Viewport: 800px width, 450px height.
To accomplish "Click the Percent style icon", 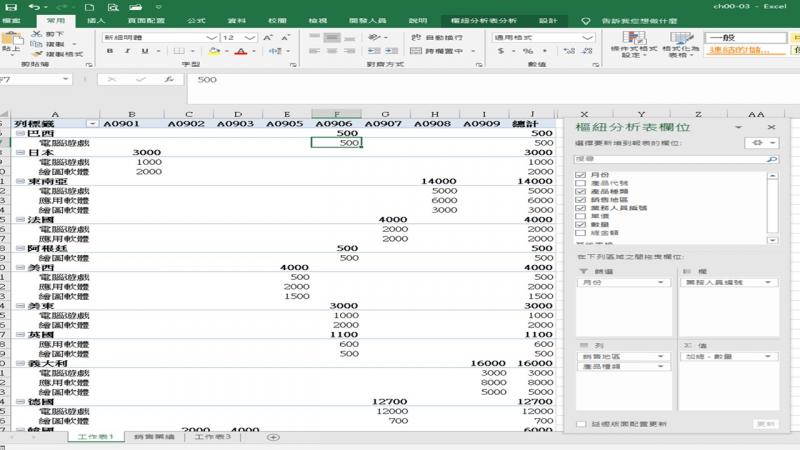I will pos(528,51).
